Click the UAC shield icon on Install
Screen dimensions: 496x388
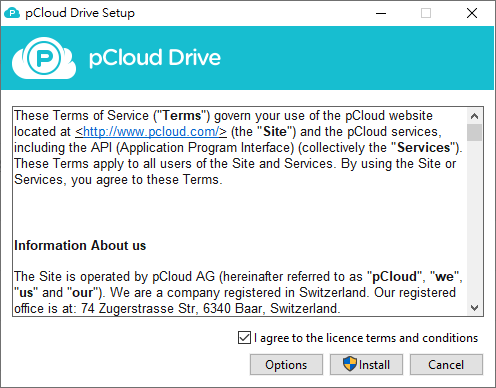point(350,364)
